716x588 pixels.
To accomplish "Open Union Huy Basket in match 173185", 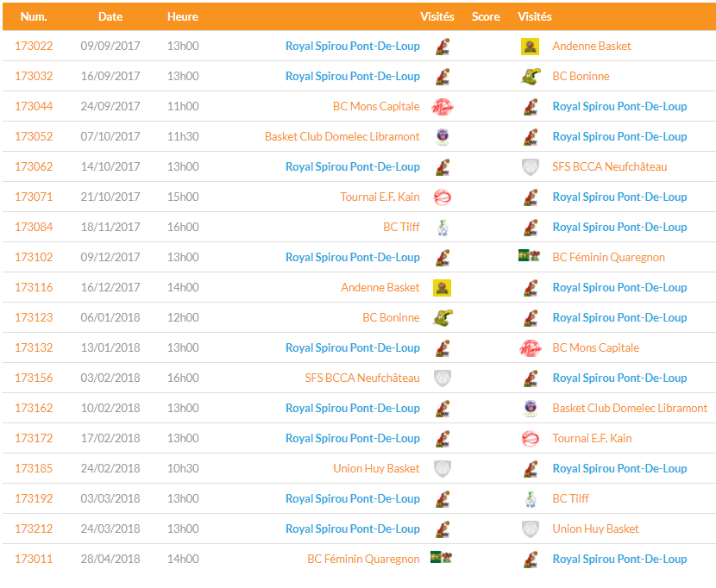I will (376, 468).
